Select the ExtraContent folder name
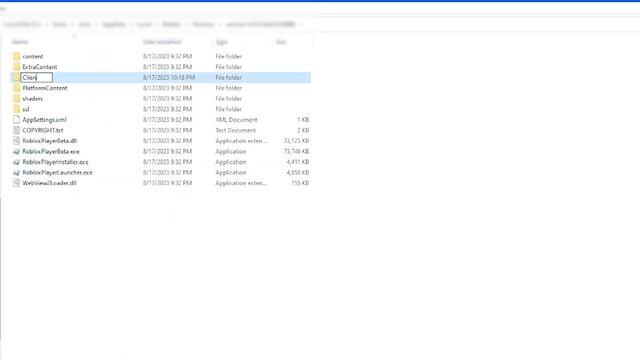The height and width of the screenshot is (360, 640). click(x=40, y=67)
